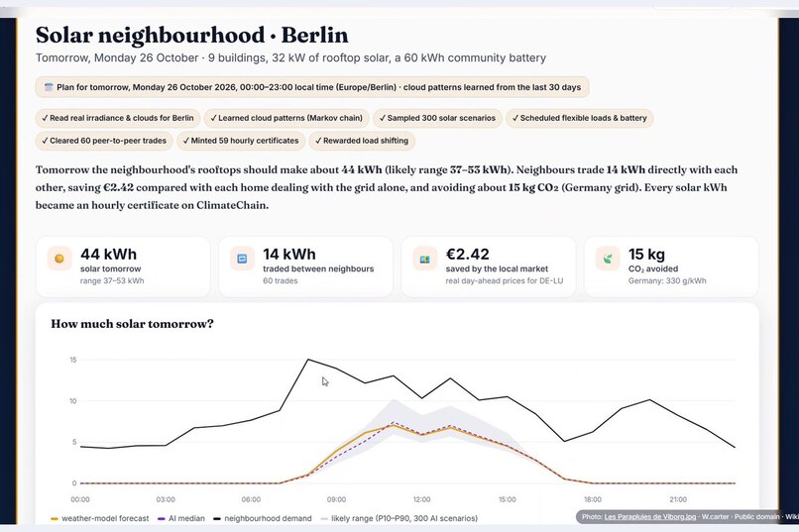The height and width of the screenshot is (532, 799).
Task: Click the 03:00 label on the chart axis
Action: [x=166, y=499]
